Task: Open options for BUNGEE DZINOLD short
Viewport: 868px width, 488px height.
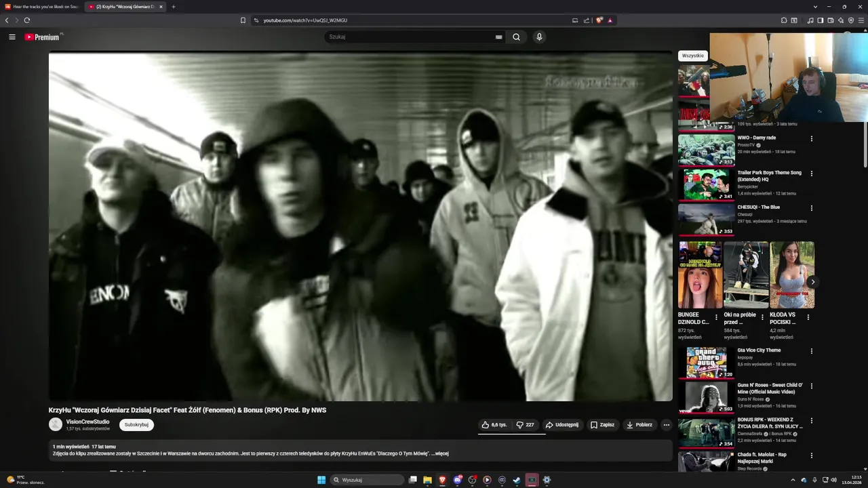Action: (716, 317)
